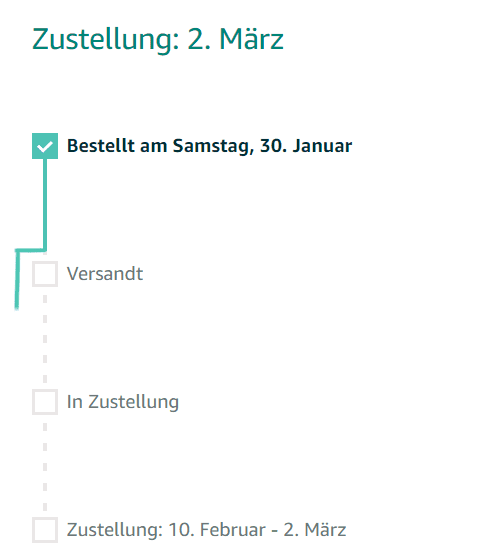Click dashed line between Versandt and In Zustellung
Image resolution: width=495 pixels, height=549 pixels.
pyautogui.click(x=45, y=338)
